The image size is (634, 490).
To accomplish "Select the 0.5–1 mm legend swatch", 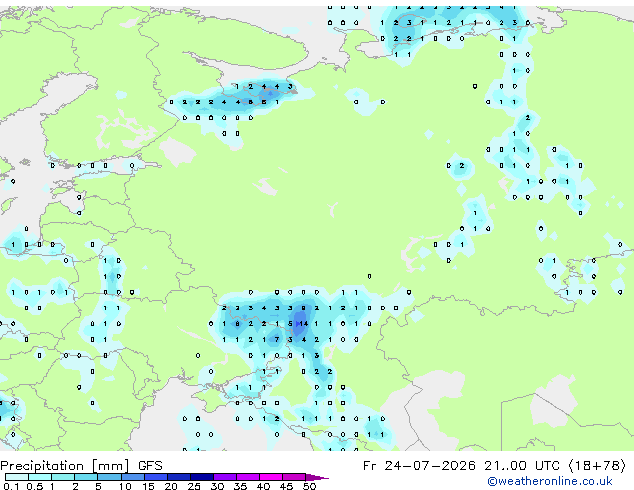I will (40, 477).
